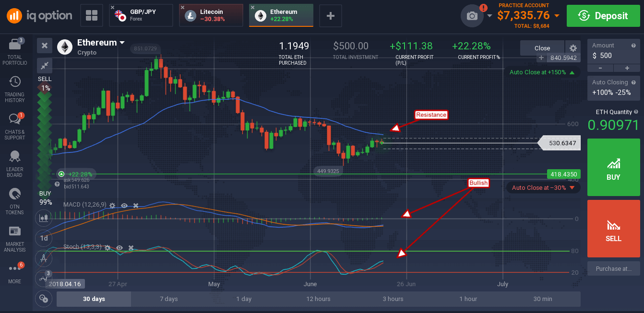This screenshot has width=644, height=313.
Task: Increase the amount with plus
Action: (x=626, y=68)
